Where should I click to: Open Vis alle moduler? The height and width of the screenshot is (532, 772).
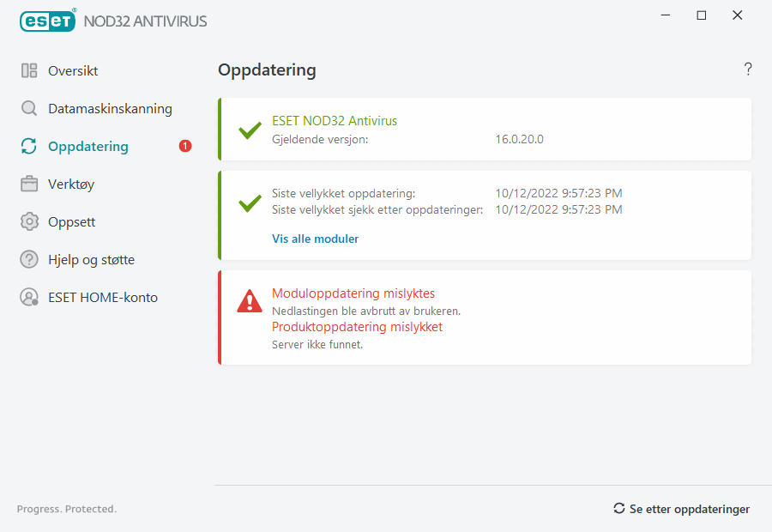[x=315, y=239]
